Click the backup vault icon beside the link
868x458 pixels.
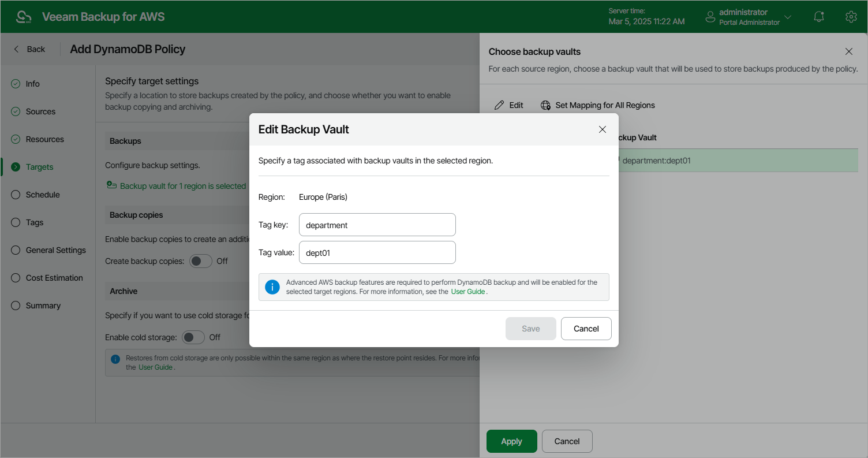(111, 185)
